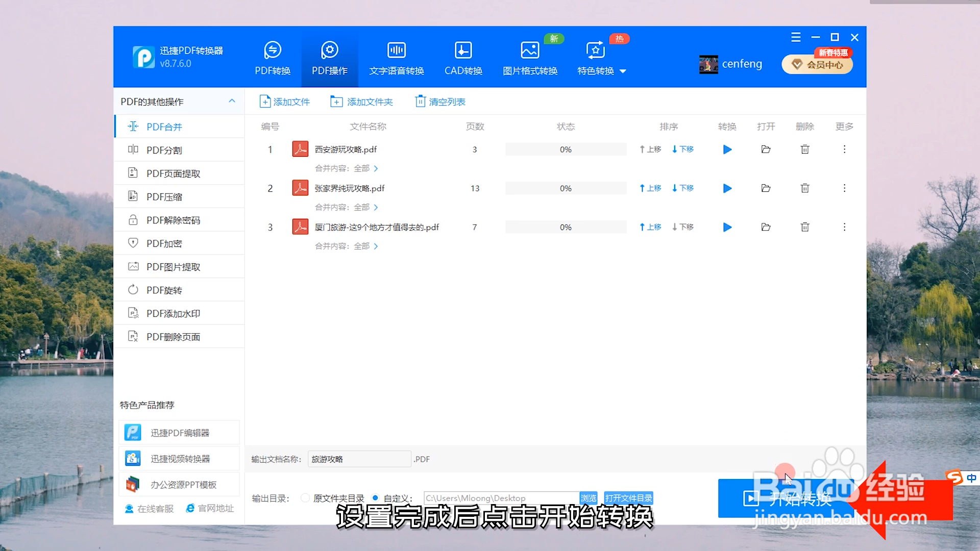Open the PDF添加水印 tool
980x551 pixels.
173,313
